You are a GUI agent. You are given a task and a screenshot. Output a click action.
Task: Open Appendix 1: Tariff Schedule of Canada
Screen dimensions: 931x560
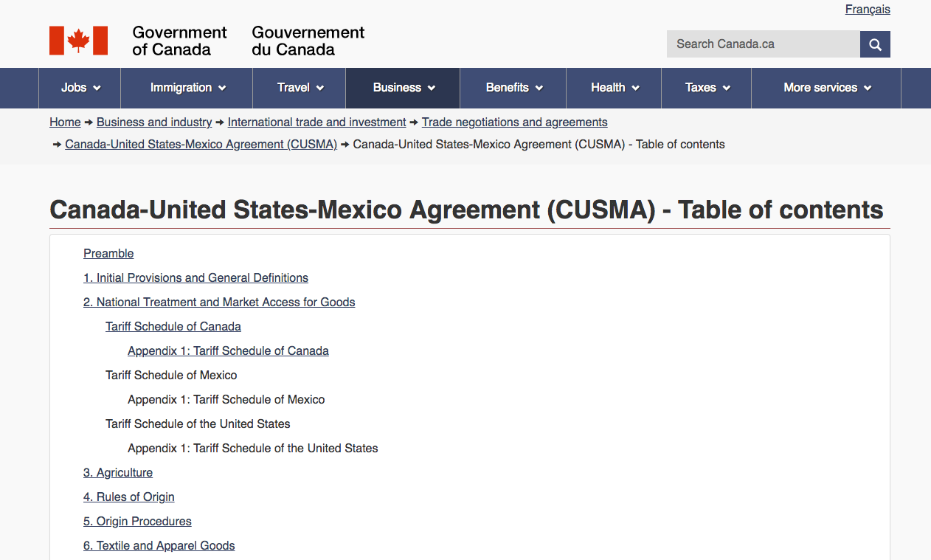tap(228, 350)
